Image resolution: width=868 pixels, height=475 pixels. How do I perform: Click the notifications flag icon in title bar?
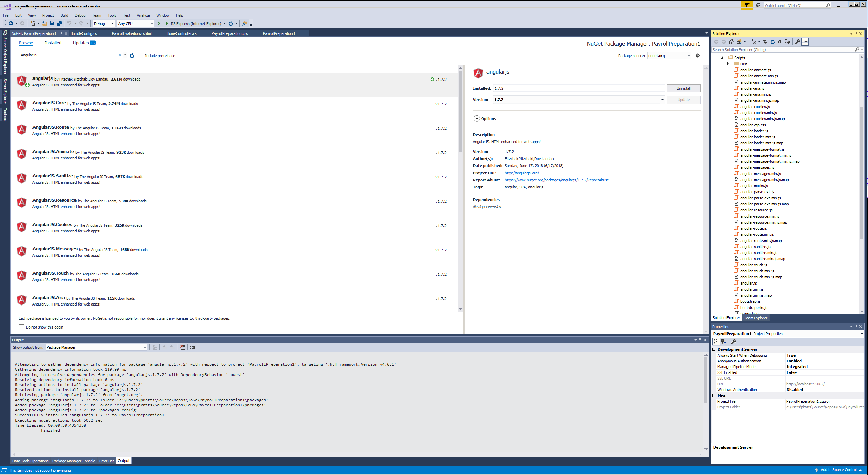747,5
